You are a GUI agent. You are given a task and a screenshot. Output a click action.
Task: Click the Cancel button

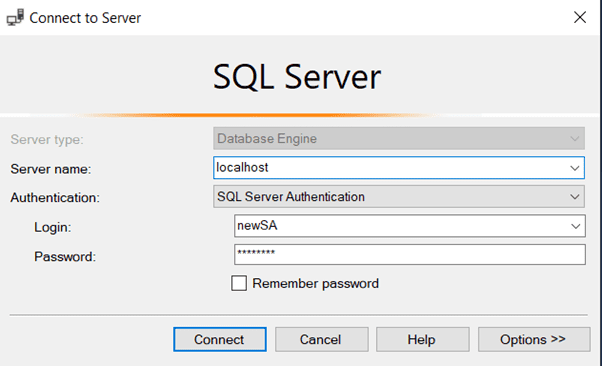pyautogui.click(x=321, y=340)
